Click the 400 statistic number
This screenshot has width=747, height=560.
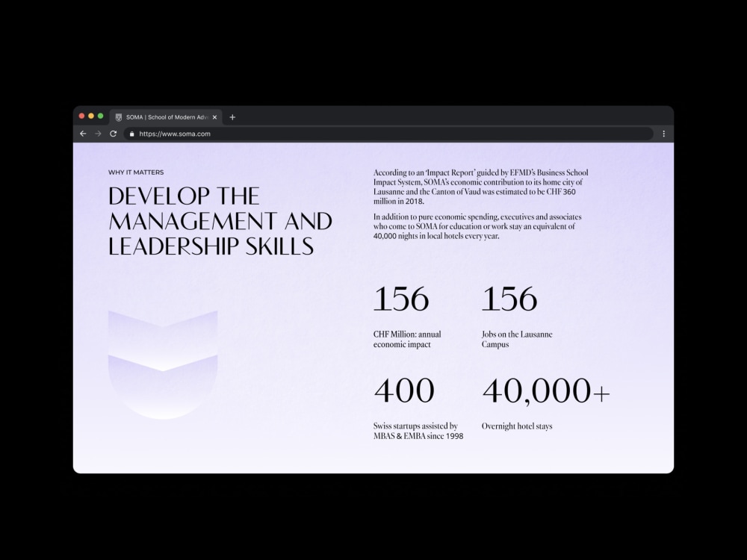pos(404,391)
